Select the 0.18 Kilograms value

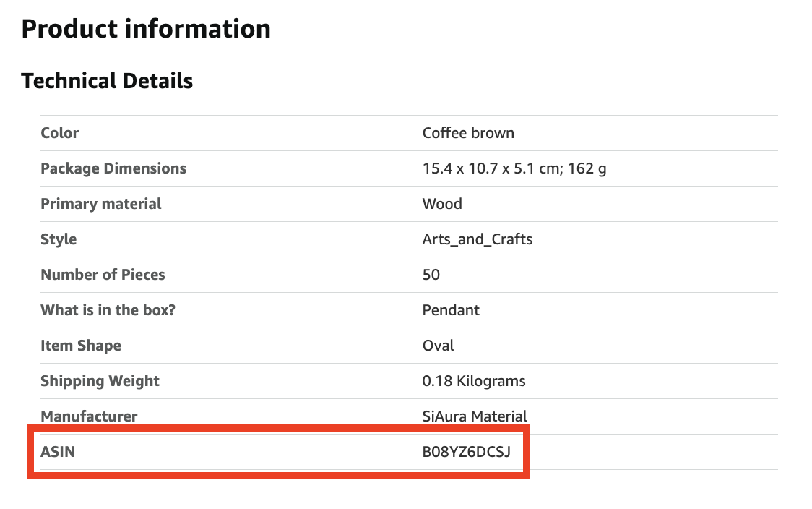[474, 381]
